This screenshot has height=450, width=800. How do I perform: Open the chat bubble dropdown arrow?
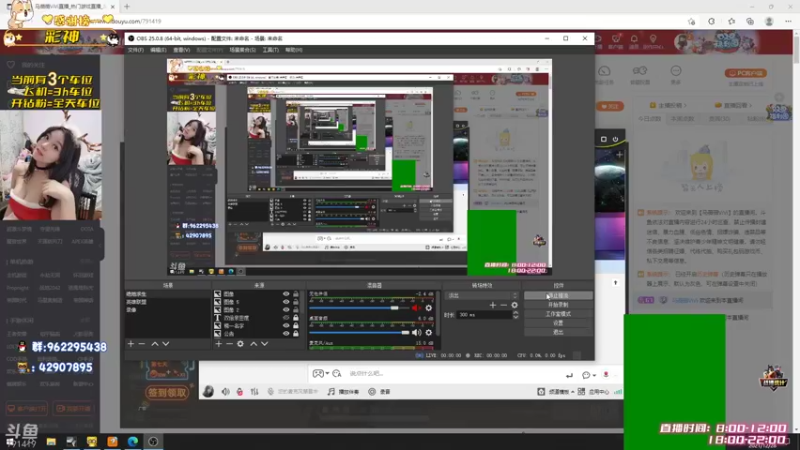[x=594, y=376]
